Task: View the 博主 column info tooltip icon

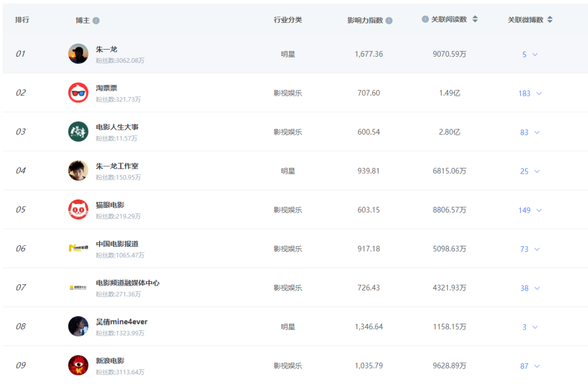Action: click(97, 20)
